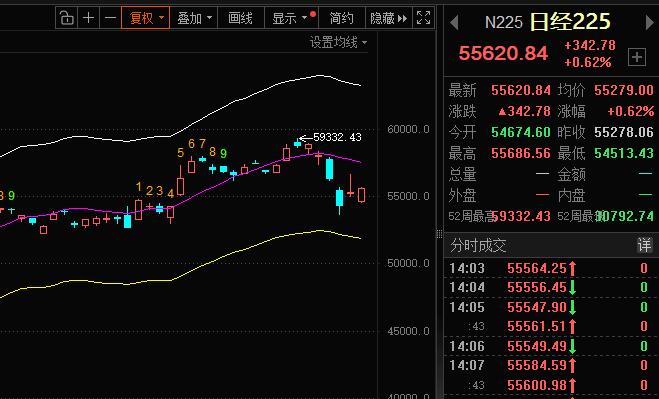The width and height of the screenshot is (659, 399).
Task: Select the 画线 drawing tool button
Action: [240, 18]
